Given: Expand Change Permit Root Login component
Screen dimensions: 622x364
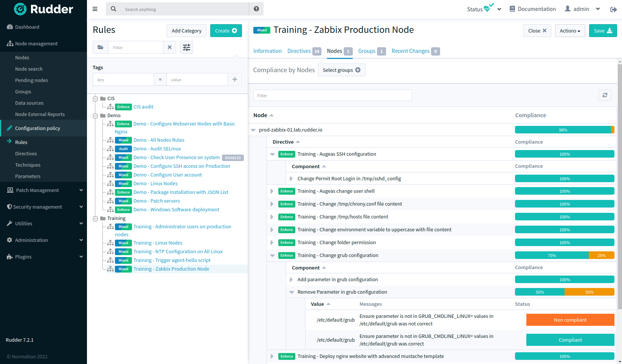Looking at the screenshot, I should (x=291, y=179).
